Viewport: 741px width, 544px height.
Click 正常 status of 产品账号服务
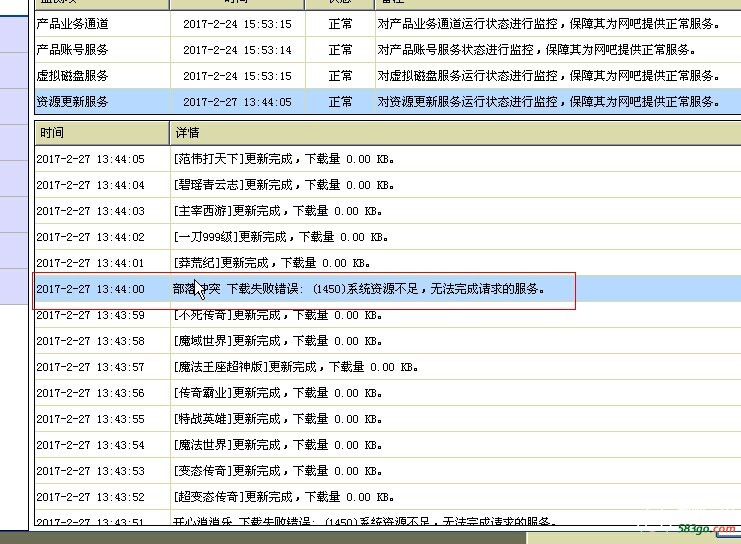[340, 50]
